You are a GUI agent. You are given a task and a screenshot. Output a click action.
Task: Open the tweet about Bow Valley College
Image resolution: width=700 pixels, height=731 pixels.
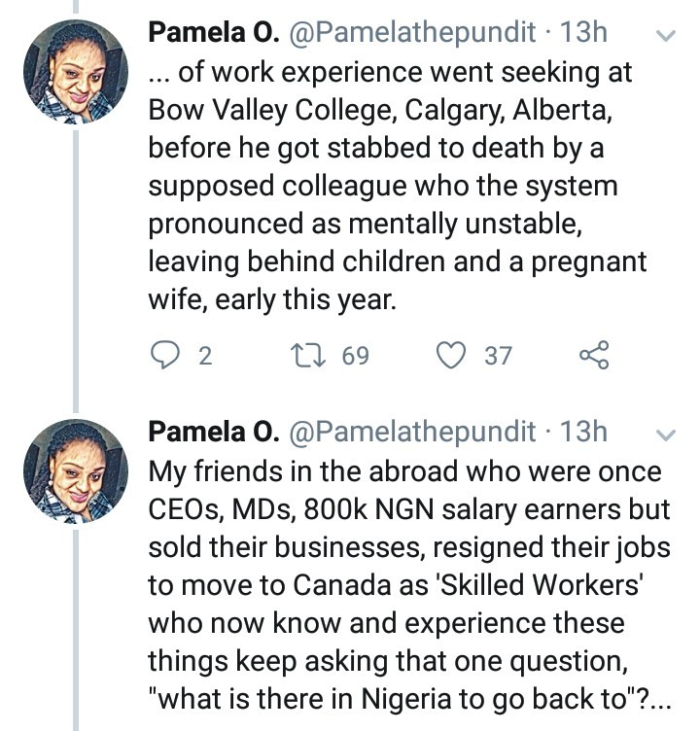point(398,186)
